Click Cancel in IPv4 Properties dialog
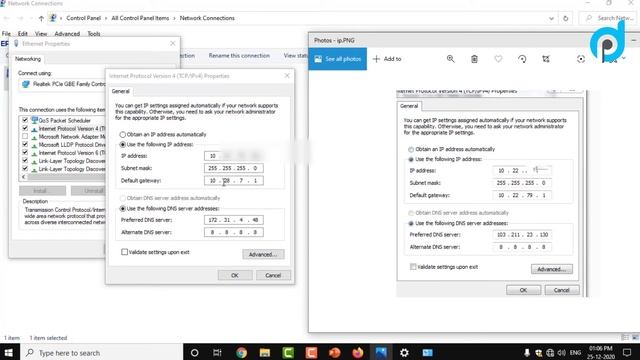 click(273, 275)
